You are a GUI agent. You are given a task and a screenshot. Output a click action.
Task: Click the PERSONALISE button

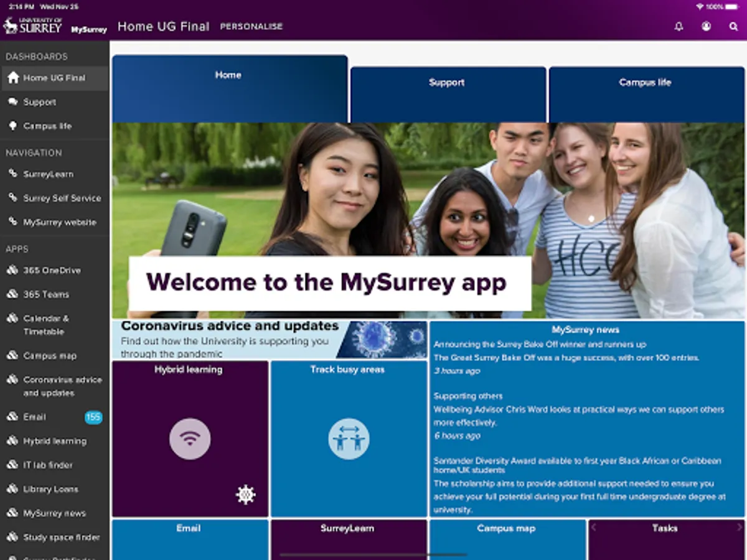pos(251,27)
